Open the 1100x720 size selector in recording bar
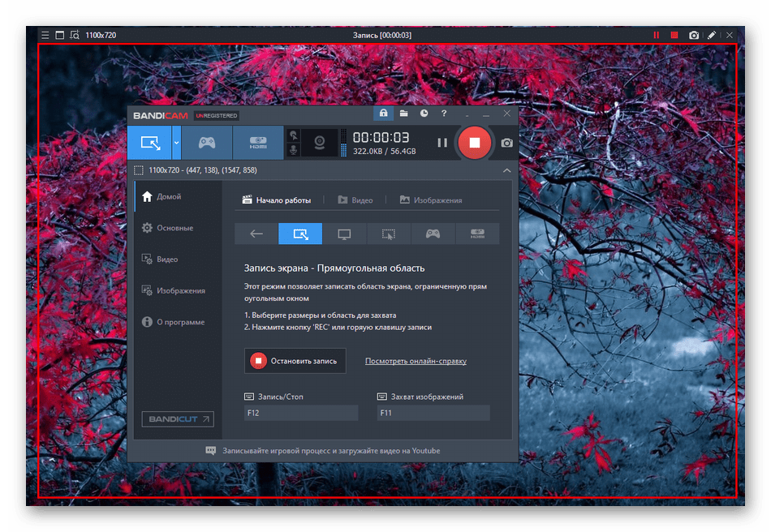This screenshot has width=771, height=532. 101,36
